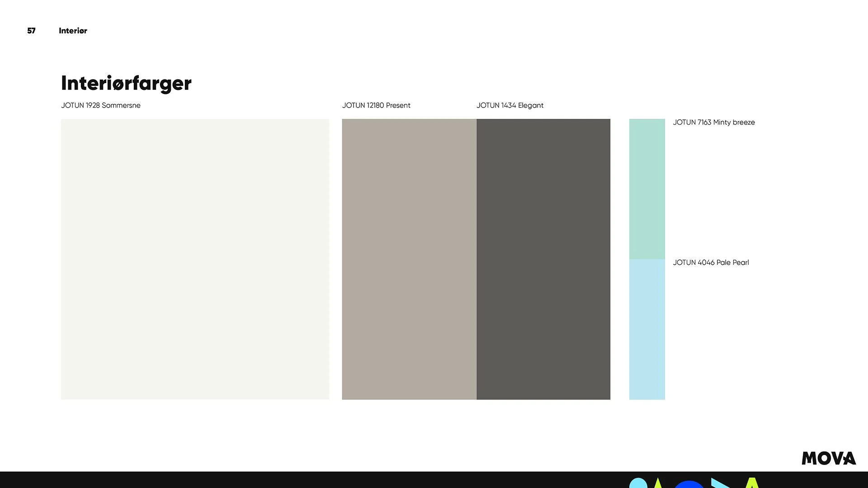
Task: Click the page number 57
Action: click(x=31, y=31)
